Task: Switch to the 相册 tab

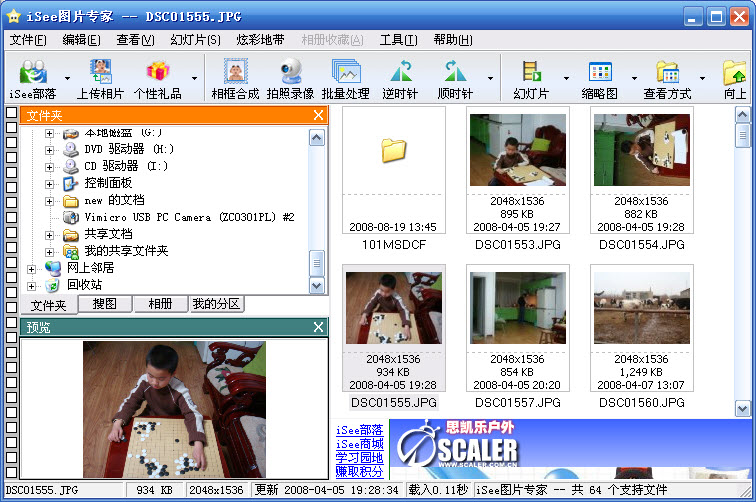Action: point(160,303)
